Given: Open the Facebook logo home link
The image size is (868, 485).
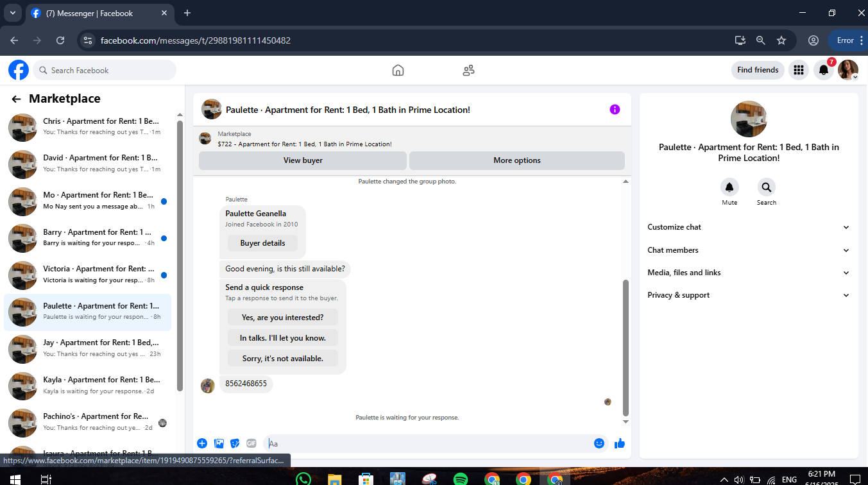Looking at the screenshot, I should (19, 70).
